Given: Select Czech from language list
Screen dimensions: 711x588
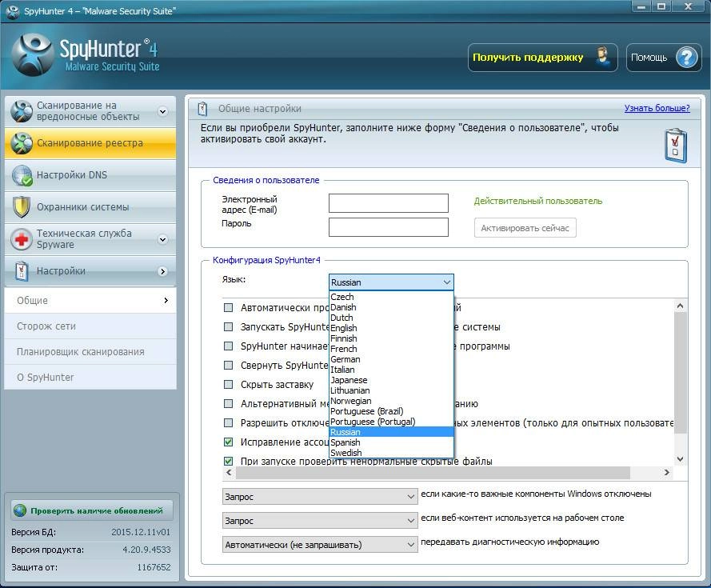Looking at the screenshot, I should pos(391,297).
